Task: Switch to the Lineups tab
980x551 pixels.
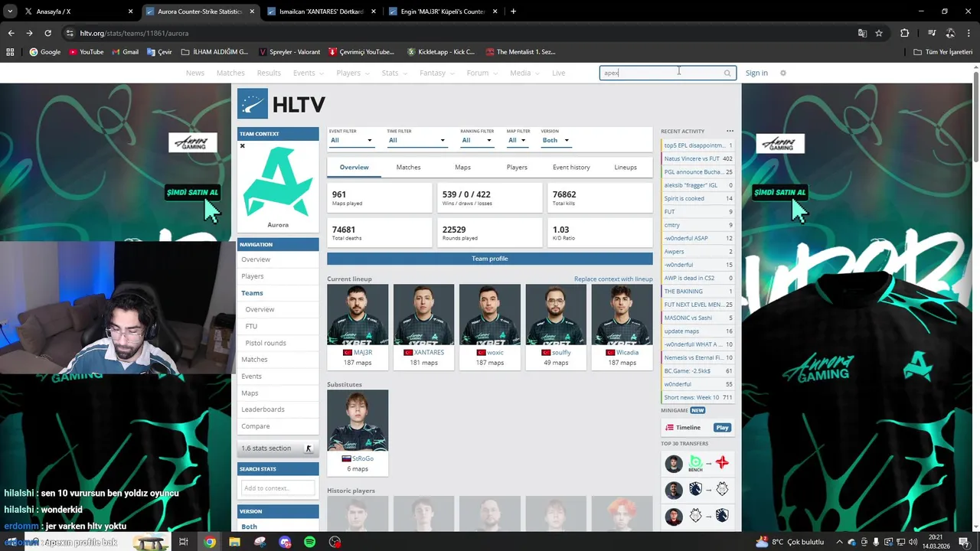Action: coord(626,167)
